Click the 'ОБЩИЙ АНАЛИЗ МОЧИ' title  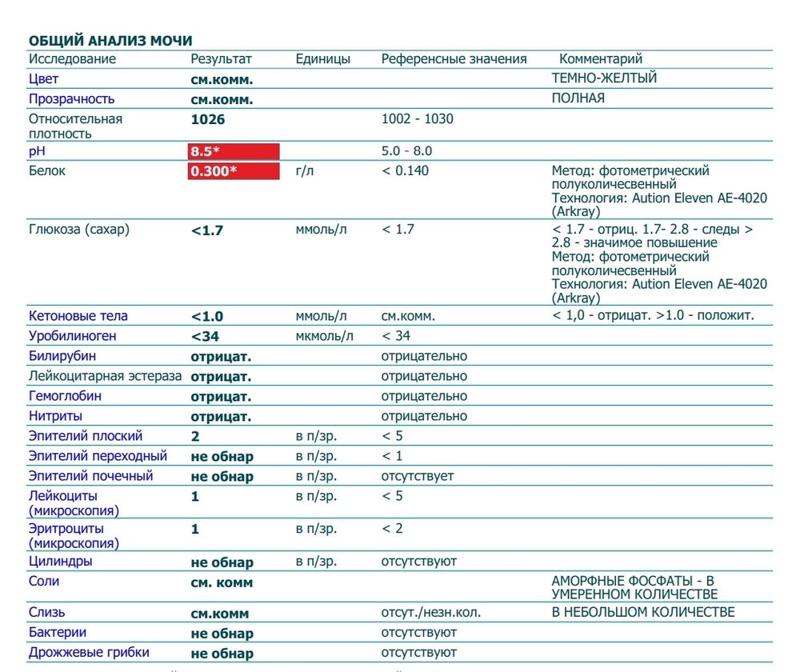(x=110, y=40)
